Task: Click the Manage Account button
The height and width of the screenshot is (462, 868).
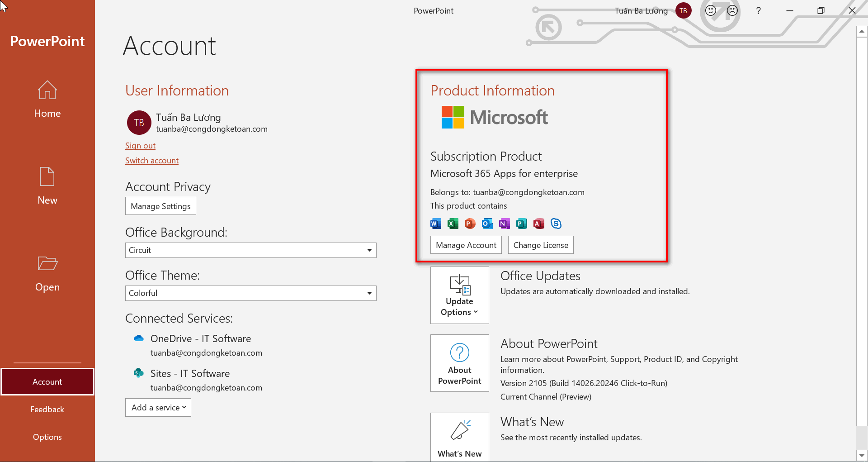Action: (x=466, y=245)
